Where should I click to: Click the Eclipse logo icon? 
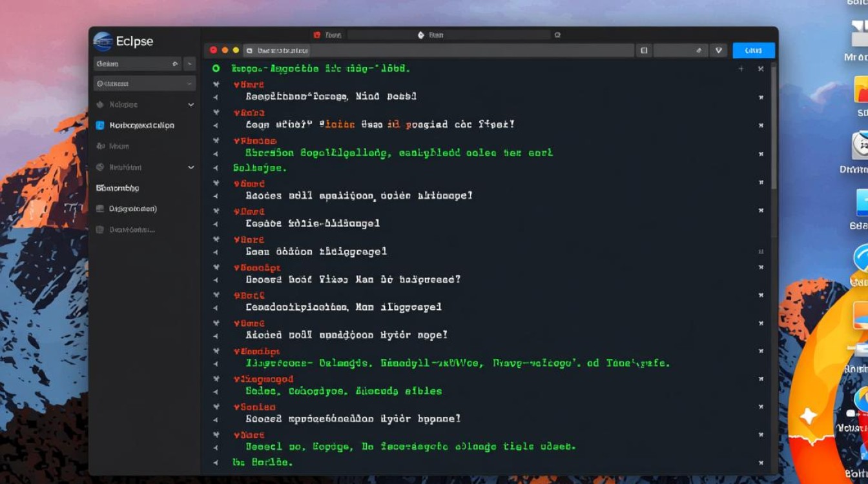[103, 41]
